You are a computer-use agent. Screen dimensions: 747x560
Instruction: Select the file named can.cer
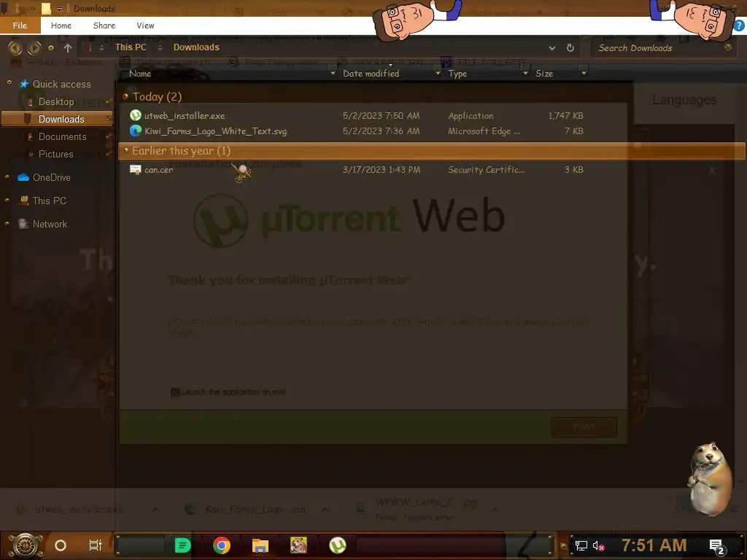(x=158, y=170)
